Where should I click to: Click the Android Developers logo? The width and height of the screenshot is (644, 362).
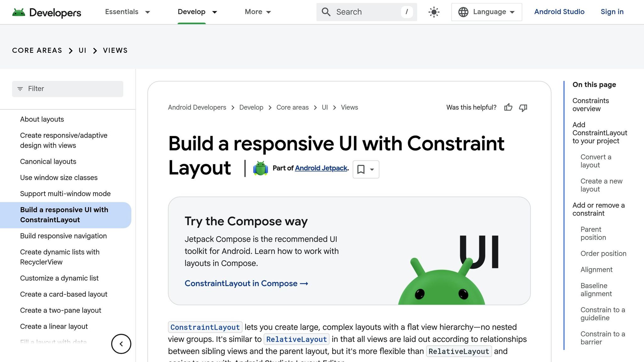tap(47, 12)
